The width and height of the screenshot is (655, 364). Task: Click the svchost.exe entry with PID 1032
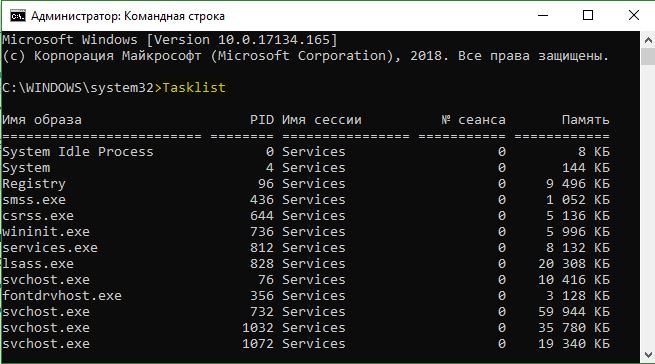tap(46, 328)
